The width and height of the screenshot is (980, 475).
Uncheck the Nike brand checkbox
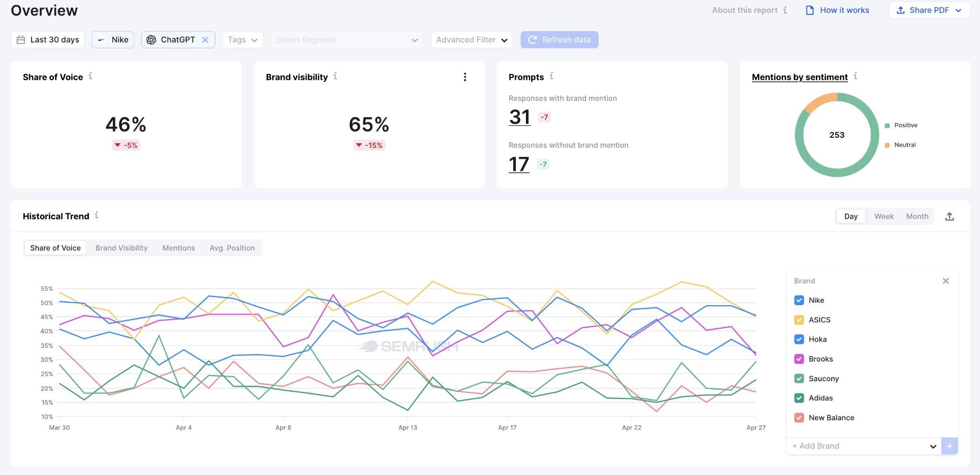pos(799,300)
